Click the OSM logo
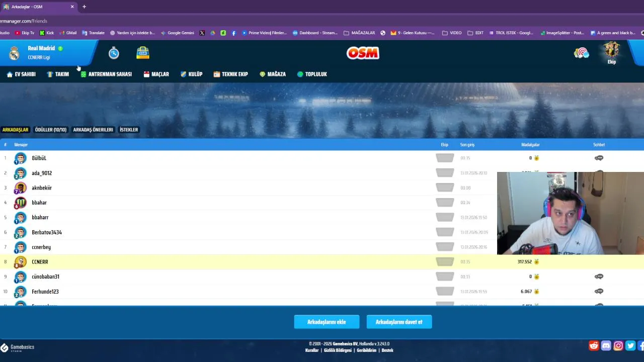Viewport: 644px width, 362px height. click(x=363, y=53)
